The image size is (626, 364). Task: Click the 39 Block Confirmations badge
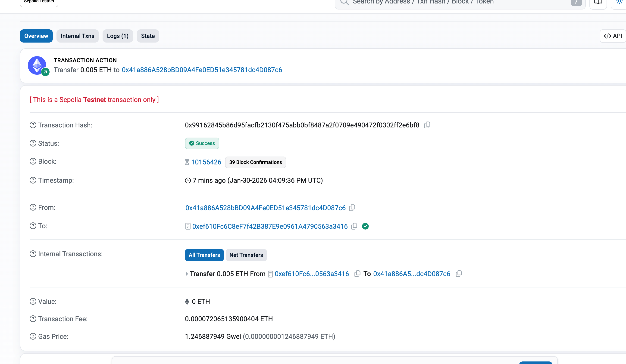point(255,162)
